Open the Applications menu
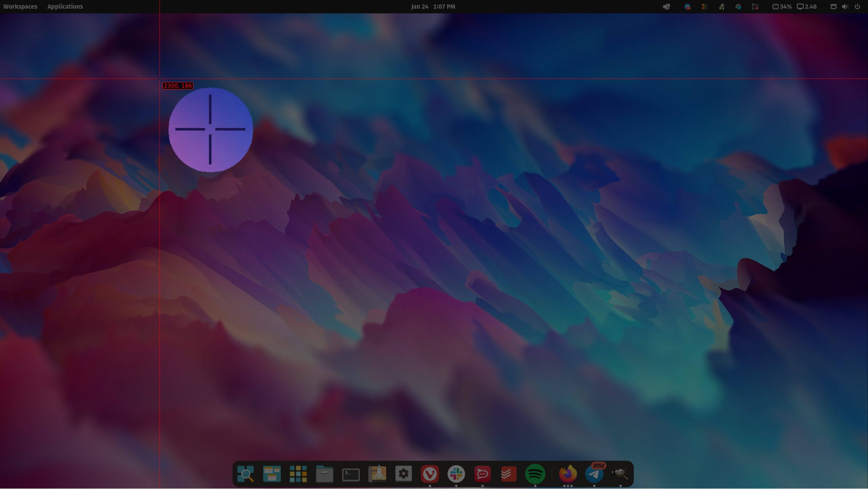 [65, 6]
